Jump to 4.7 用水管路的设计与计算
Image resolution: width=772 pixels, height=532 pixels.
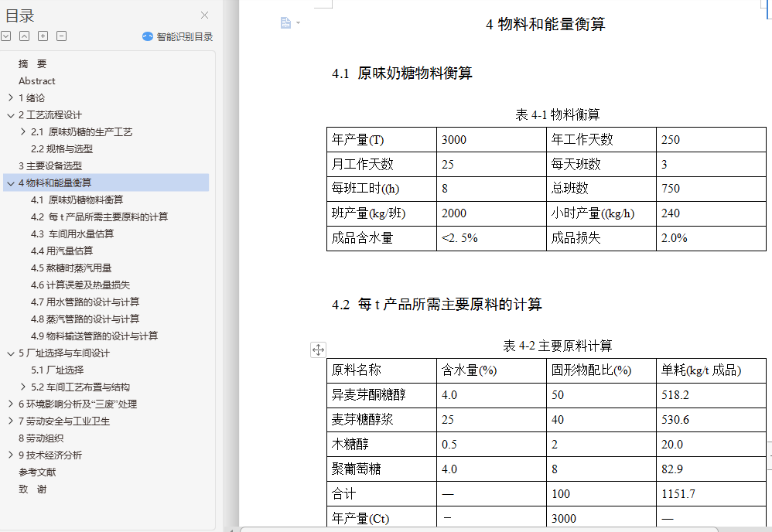[84, 302]
